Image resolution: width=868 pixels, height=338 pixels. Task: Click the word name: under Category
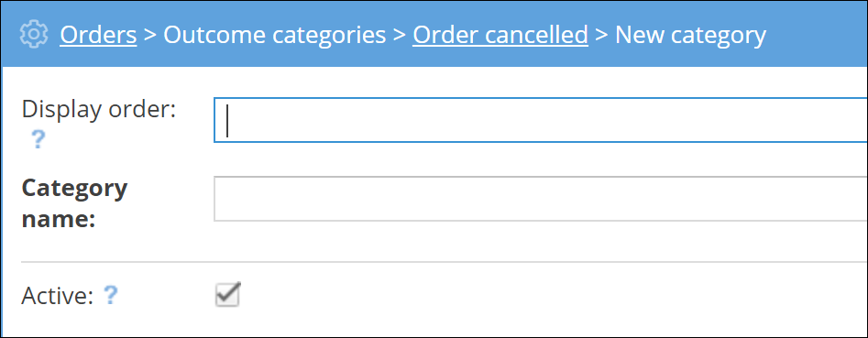[58, 220]
